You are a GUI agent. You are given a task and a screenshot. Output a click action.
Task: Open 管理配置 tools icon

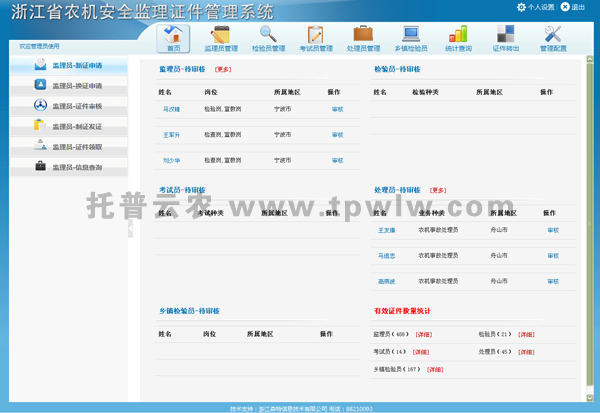click(553, 38)
